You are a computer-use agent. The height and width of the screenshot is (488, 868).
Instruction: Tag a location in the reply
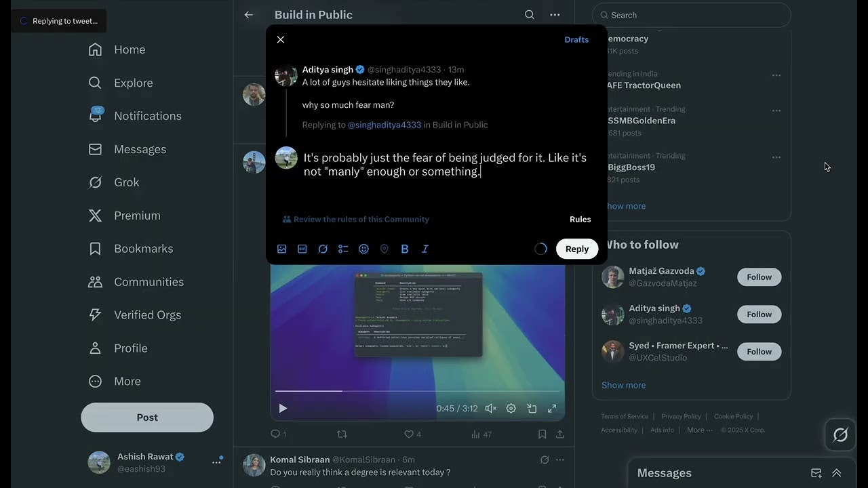tap(384, 249)
